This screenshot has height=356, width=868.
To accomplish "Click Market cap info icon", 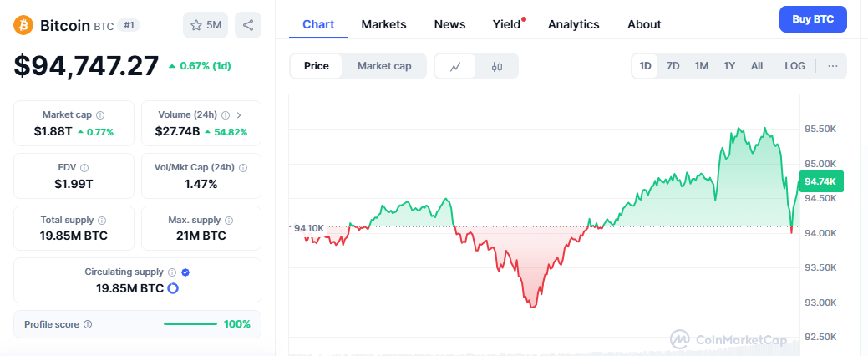I will tap(100, 115).
